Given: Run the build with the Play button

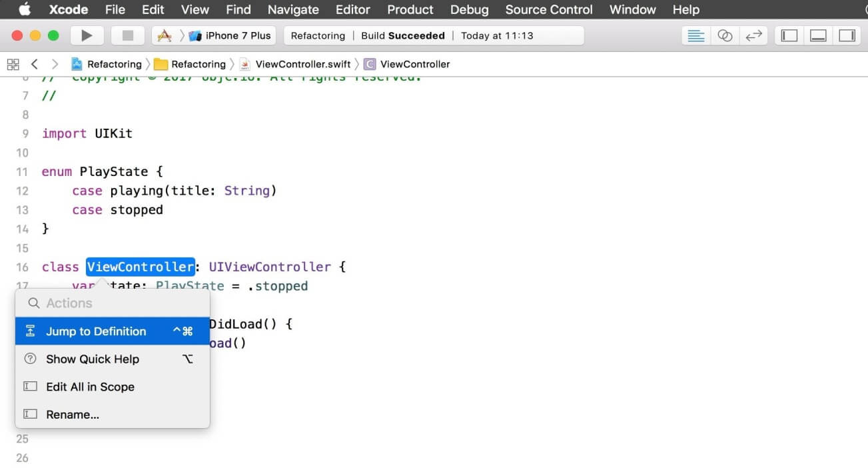Looking at the screenshot, I should 87,36.
